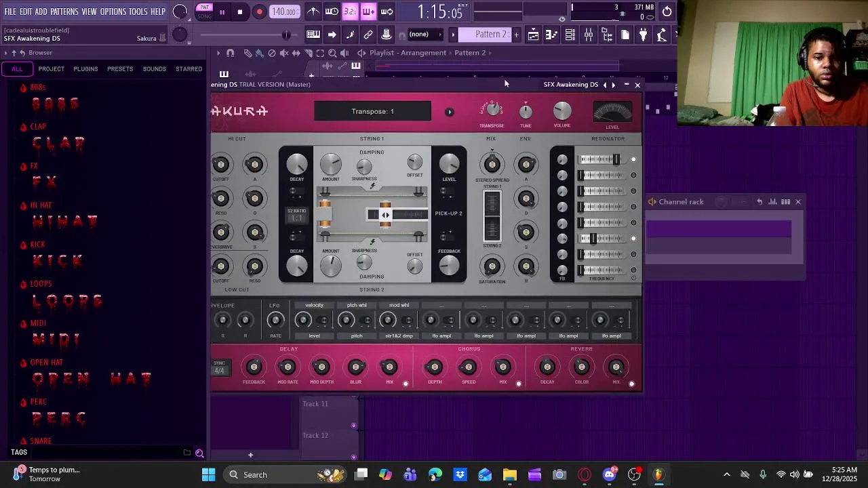868x488 pixels.
Task: Open the velocity modulation source dropdown
Action: (314, 305)
